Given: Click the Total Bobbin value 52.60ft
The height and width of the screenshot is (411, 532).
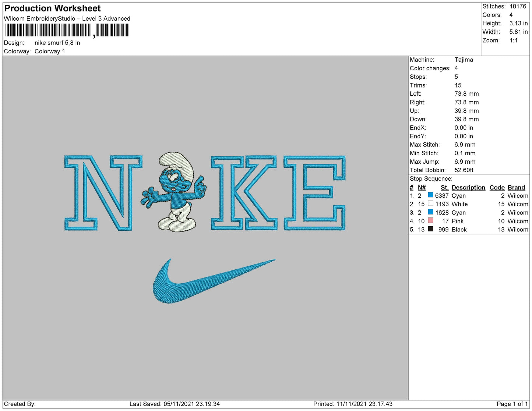Looking at the screenshot, I should pos(464,170).
